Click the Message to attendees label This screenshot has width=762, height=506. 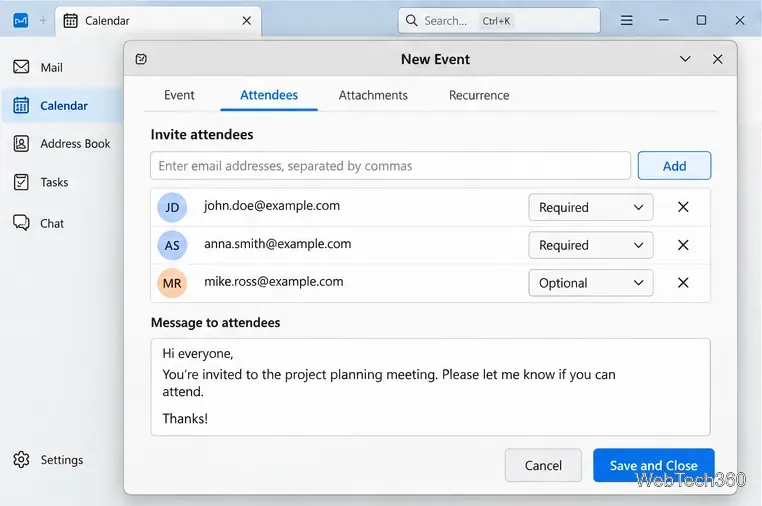point(215,323)
